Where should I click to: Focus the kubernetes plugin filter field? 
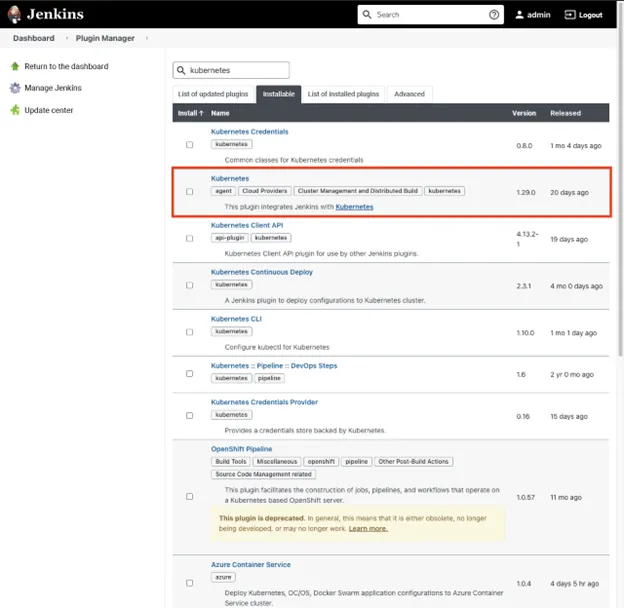pyautogui.click(x=231, y=70)
